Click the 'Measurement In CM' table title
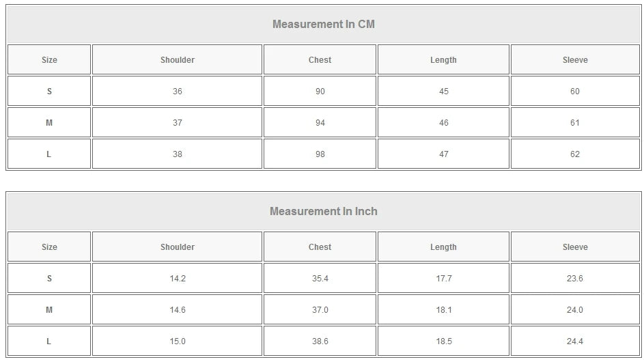Viewport: 644px width, 364px height. tap(323, 25)
